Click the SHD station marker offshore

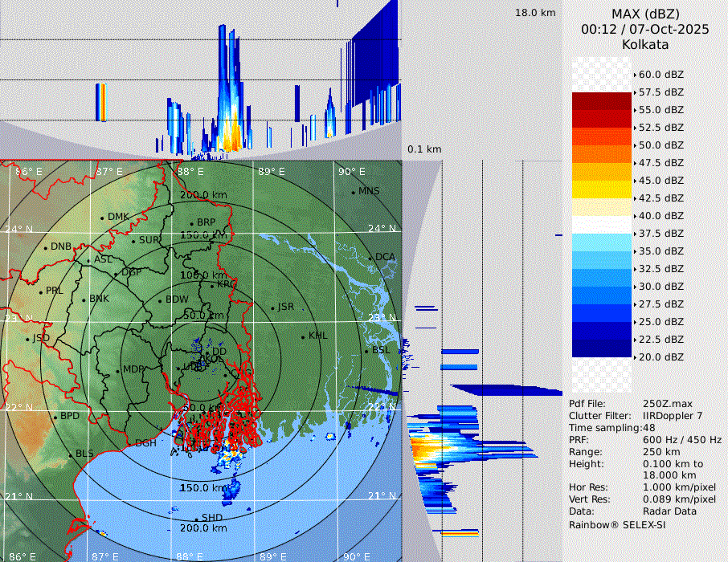coord(196,519)
